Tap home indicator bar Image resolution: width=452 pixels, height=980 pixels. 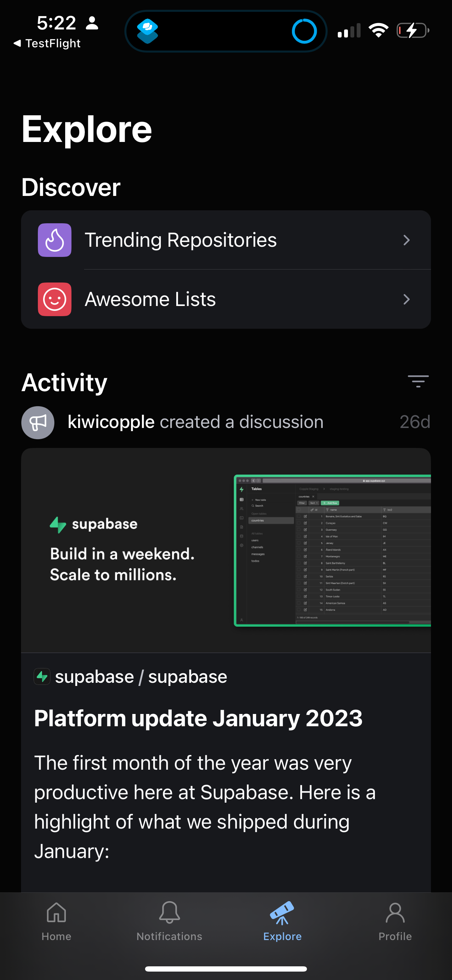226,969
